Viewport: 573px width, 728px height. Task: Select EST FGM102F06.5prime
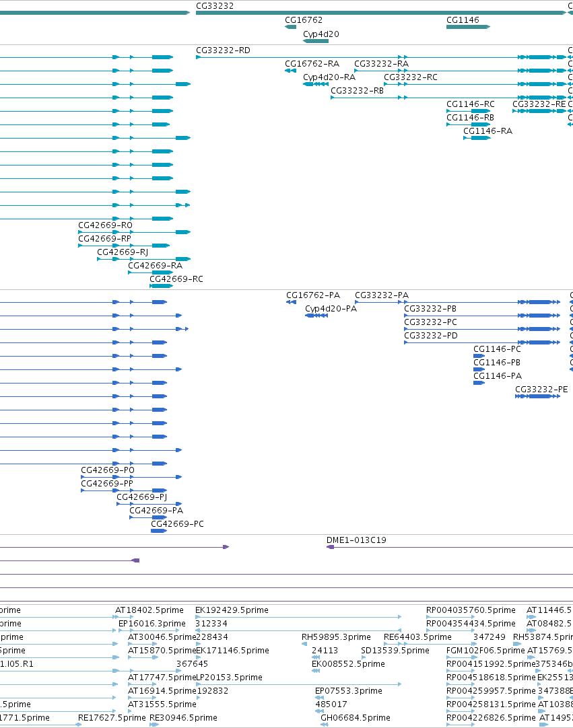coord(485,651)
